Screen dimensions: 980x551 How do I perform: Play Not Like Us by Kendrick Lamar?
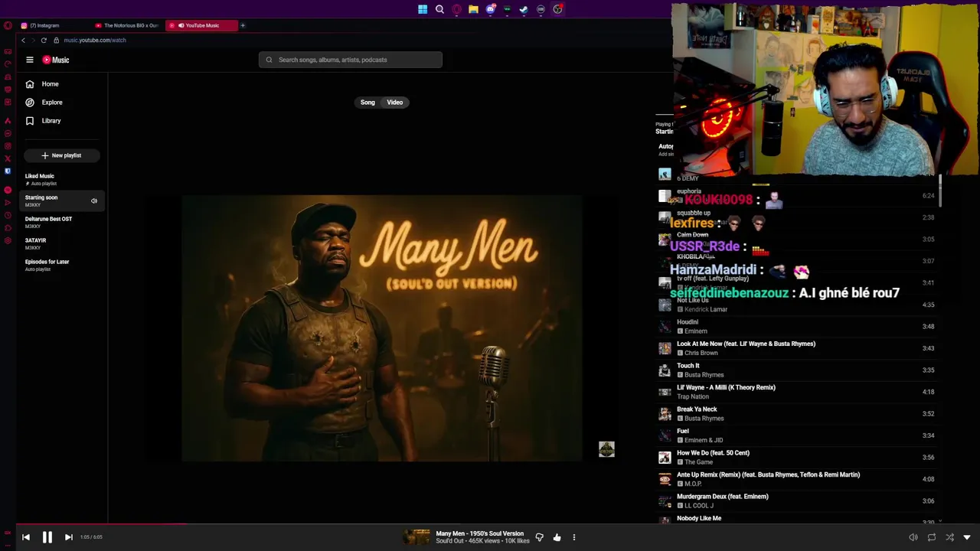[x=796, y=305]
